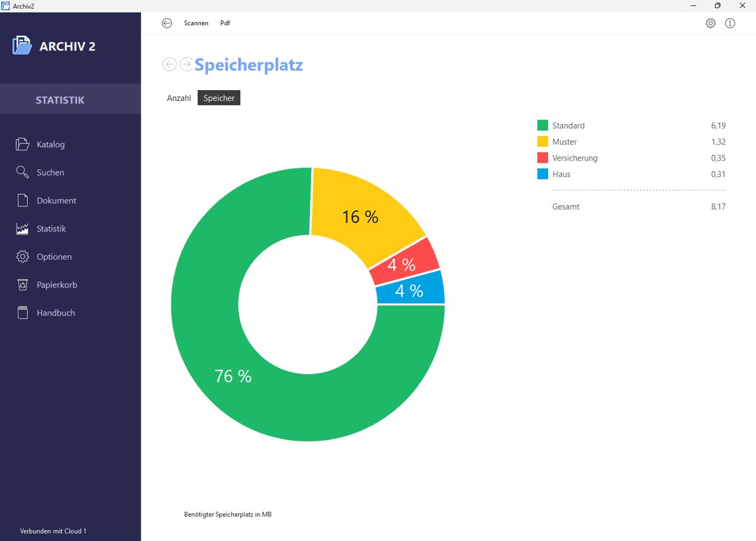Show info via the top-right info icon
Viewport: 756px width, 541px height.
[730, 23]
